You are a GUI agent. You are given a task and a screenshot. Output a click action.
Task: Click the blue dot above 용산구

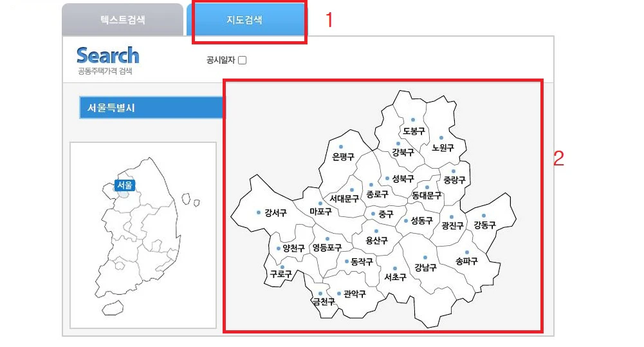[376, 232]
